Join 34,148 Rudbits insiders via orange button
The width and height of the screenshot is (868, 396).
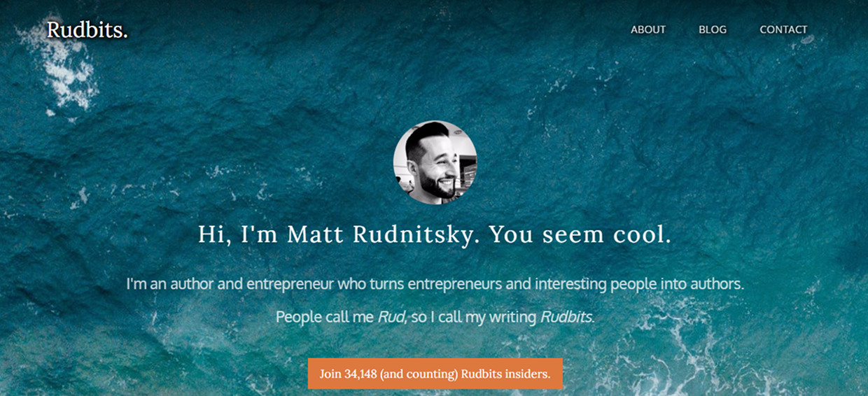tap(435, 374)
